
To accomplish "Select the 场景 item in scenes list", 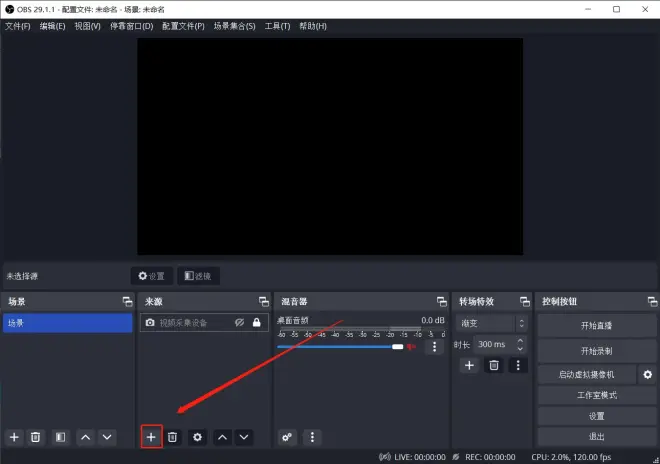I will (x=67, y=323).
